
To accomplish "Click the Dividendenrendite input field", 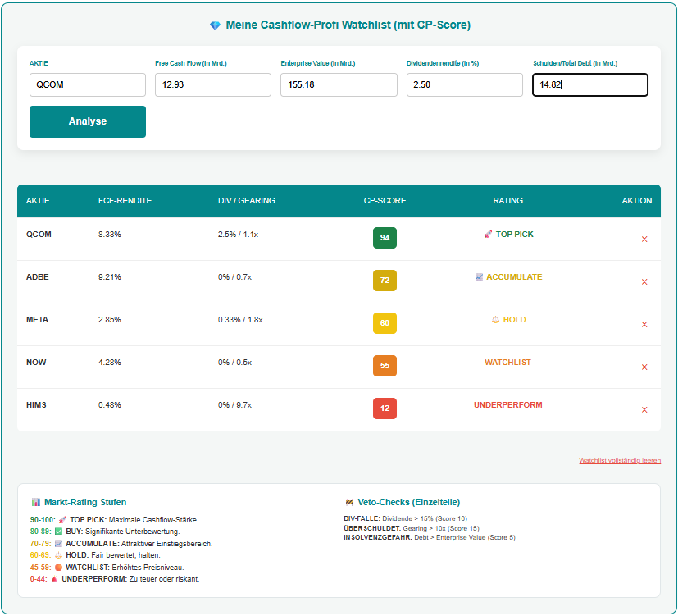I will pyautogui.click(x=464, y=85).
